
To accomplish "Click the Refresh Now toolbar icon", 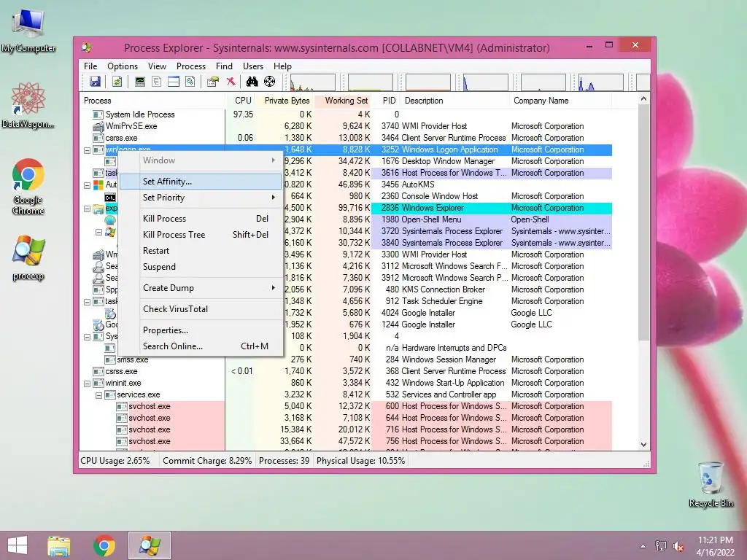I will point(117,82).
